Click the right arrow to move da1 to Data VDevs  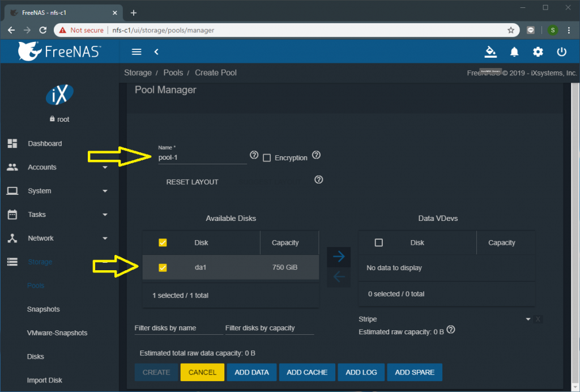(x=339, y=257)
